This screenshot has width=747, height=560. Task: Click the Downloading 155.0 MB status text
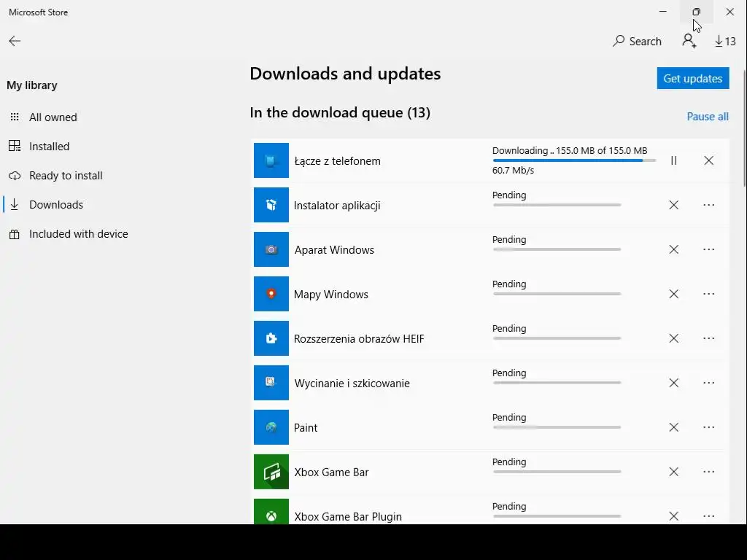pyautogui.click(x=569, y=150)
